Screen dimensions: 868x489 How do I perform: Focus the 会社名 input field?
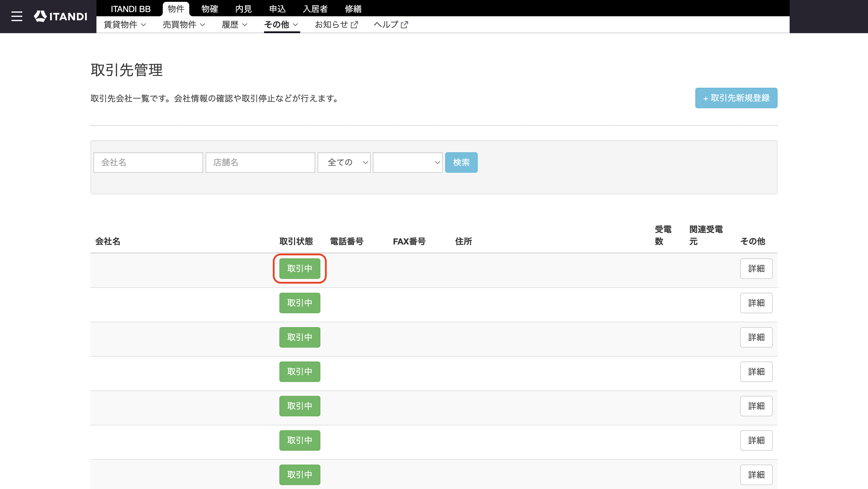148,162
